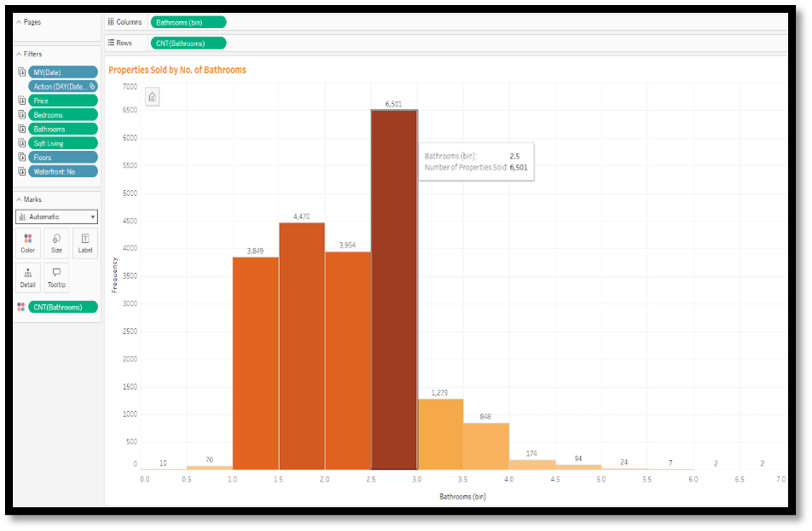Open the Automatic mark type dropdown

tap(56, 217)
